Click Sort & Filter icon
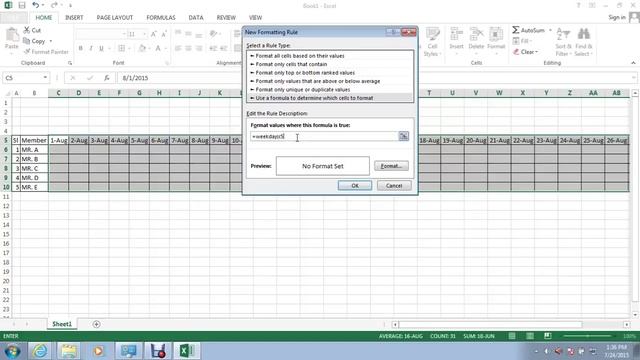Screen dimensions: 640x360 [x=563, y=42]
